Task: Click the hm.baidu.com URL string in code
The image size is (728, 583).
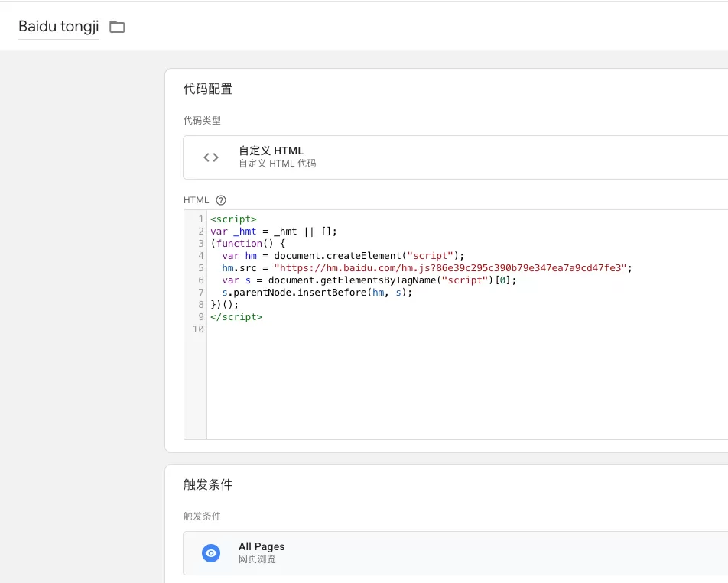Action: pyautogui.click(x=450, y=268)
